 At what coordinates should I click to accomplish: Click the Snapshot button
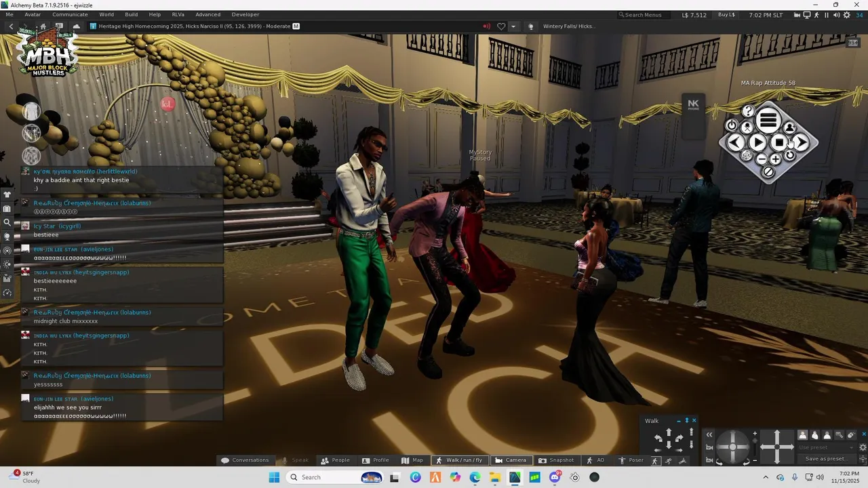coord(555,460)
